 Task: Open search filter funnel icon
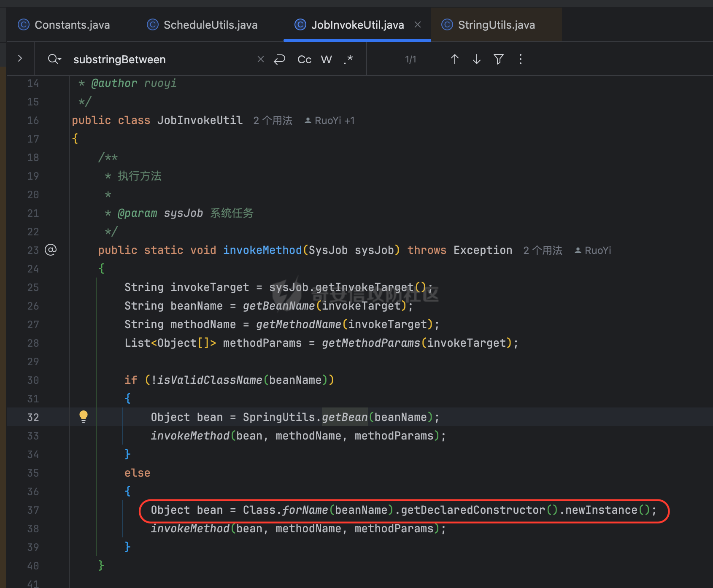tap(498, 59)
